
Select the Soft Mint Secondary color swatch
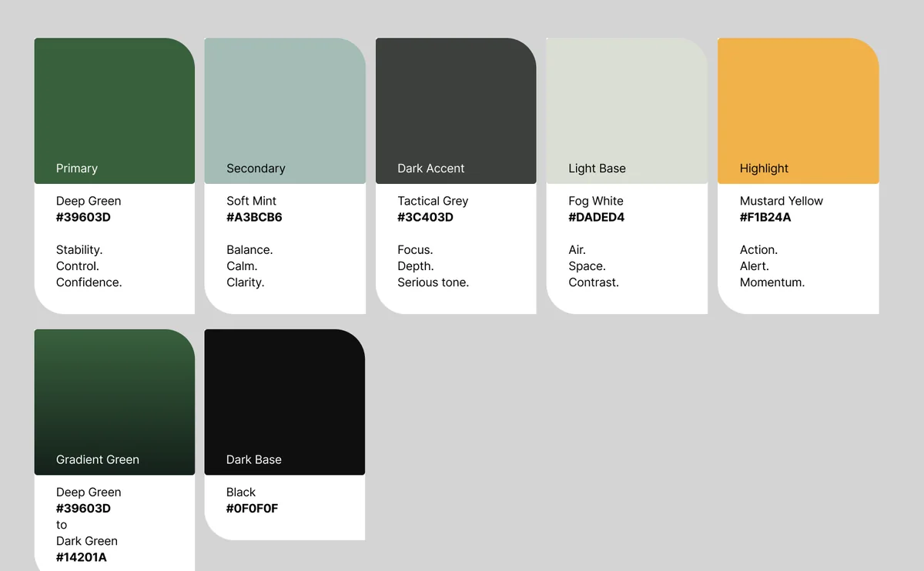tap(285, 111)
